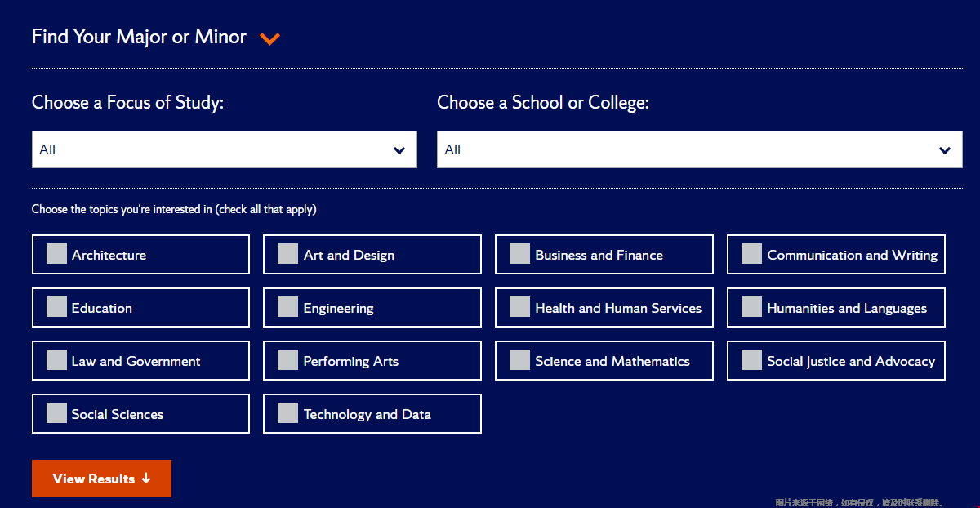
Task: Open the Focus of Study dropdown
Action: click(224, 149)
